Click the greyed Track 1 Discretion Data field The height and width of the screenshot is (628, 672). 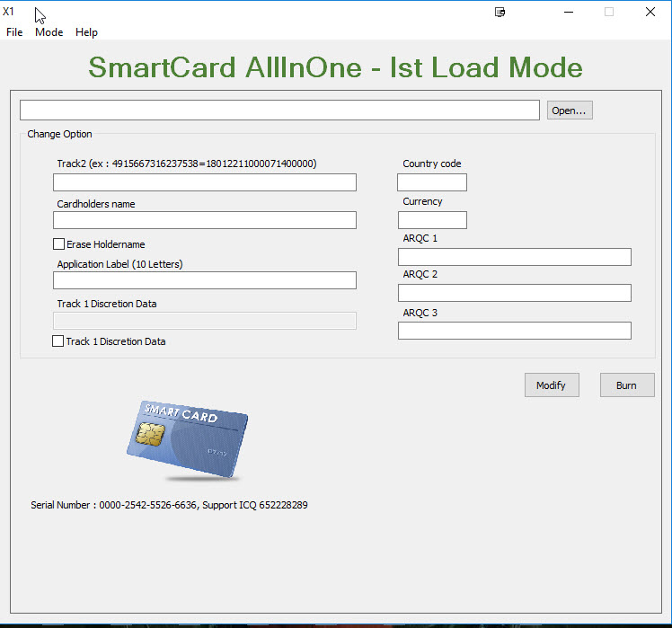[205, 321]
